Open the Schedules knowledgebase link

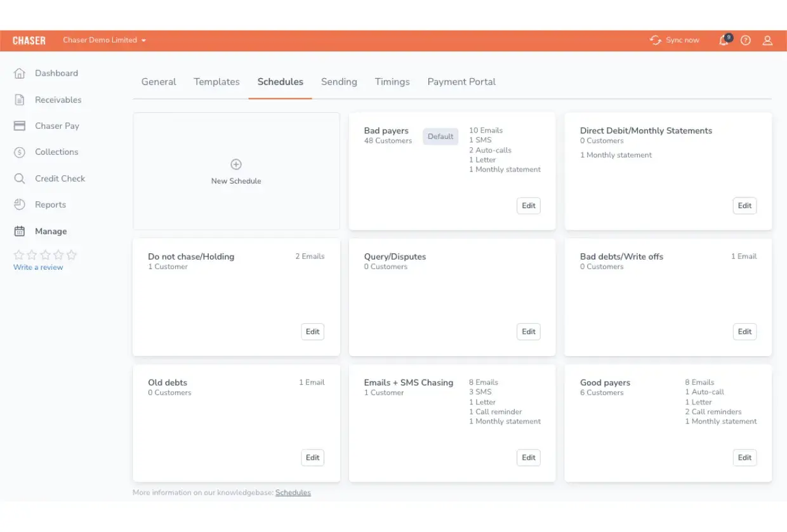coord(293,493)
